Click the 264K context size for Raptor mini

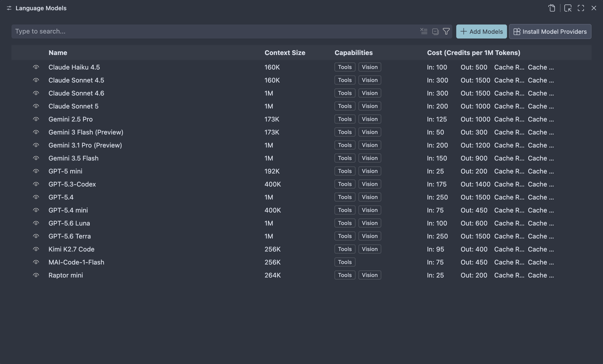(272, 275)
